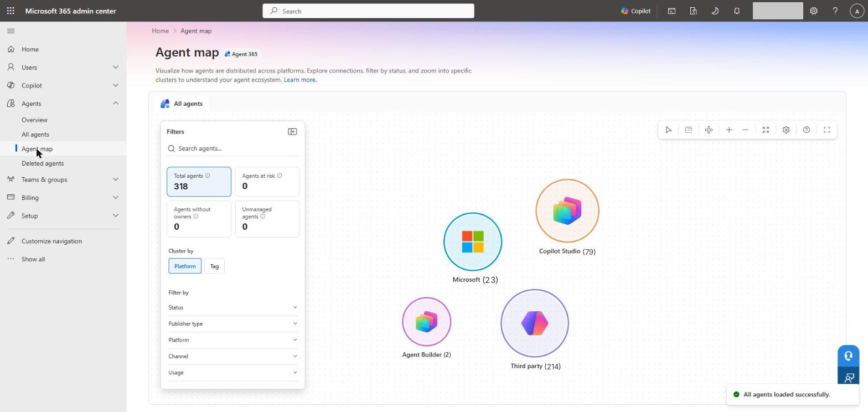The width and height of the screenshot is (868, 412).
Task: Fit map to view icon
Action: 766,130
